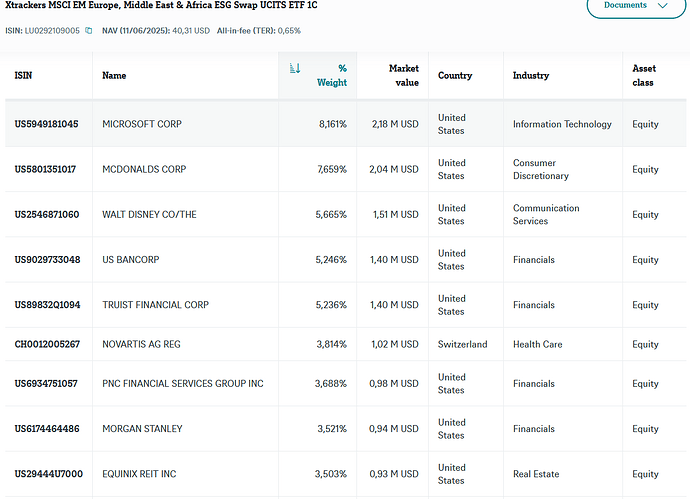Click weight value 5,236%
Image resolution: width=690 pixels, height=499 pixels.
(x=331, y=305)
